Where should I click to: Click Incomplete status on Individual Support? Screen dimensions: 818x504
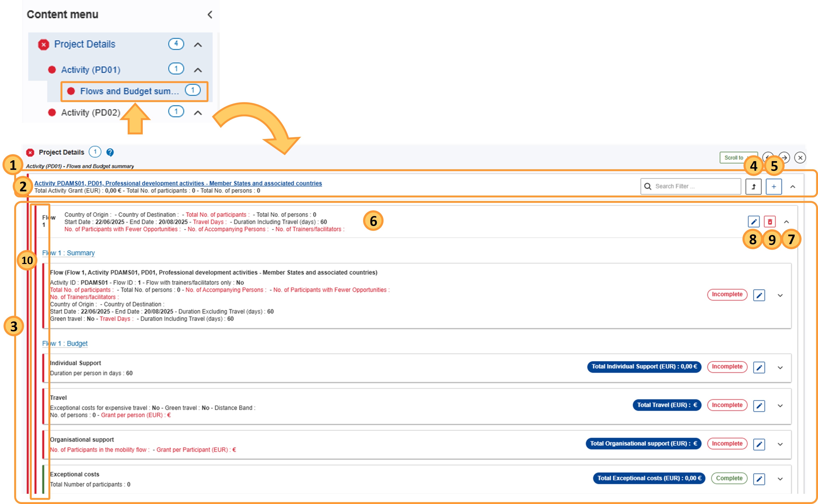coord(727,367)
